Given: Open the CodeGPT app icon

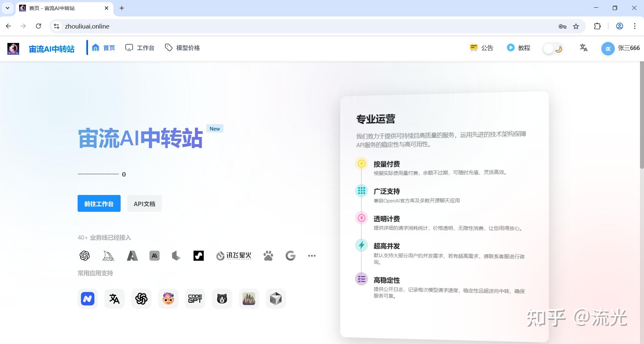Looking at the screenshot, I should (195, 298).
